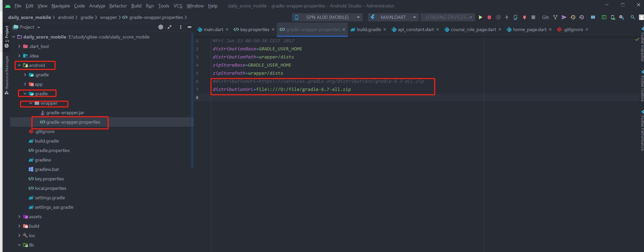The height and width of the screenshot is (252, 644).
Task: Collapse all icon in Project panel
Action: point(170,27)
